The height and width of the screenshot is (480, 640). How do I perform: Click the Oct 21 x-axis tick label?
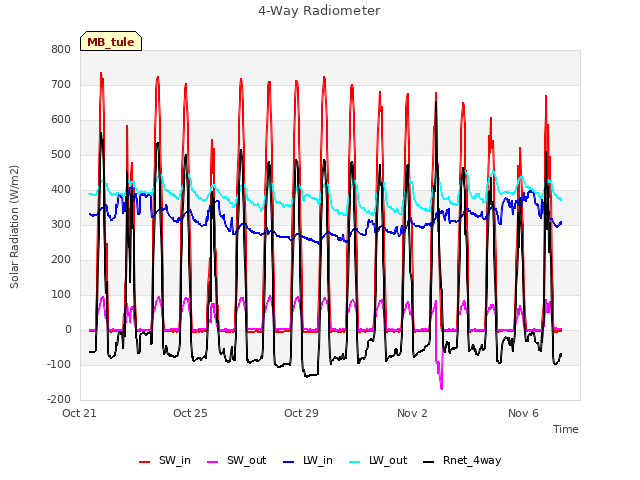pos(79,413)
